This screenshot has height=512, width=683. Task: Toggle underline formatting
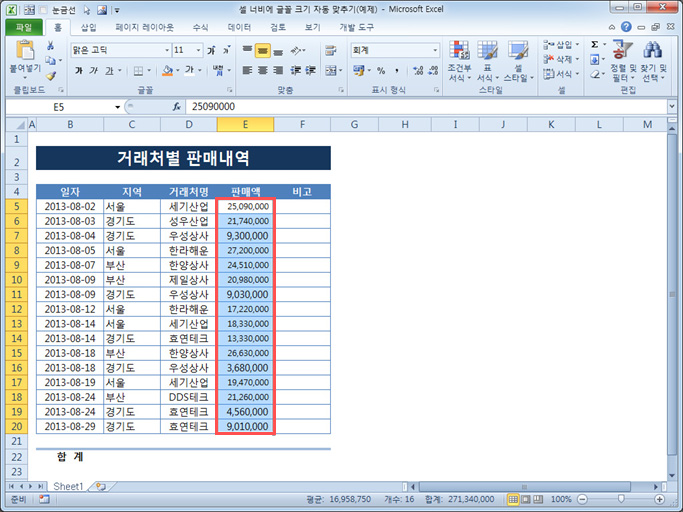click(109, 70)
